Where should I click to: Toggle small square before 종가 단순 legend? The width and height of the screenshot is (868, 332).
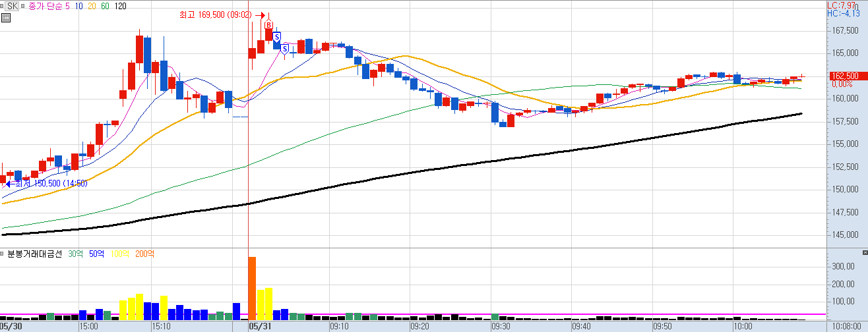coord(22,6)
